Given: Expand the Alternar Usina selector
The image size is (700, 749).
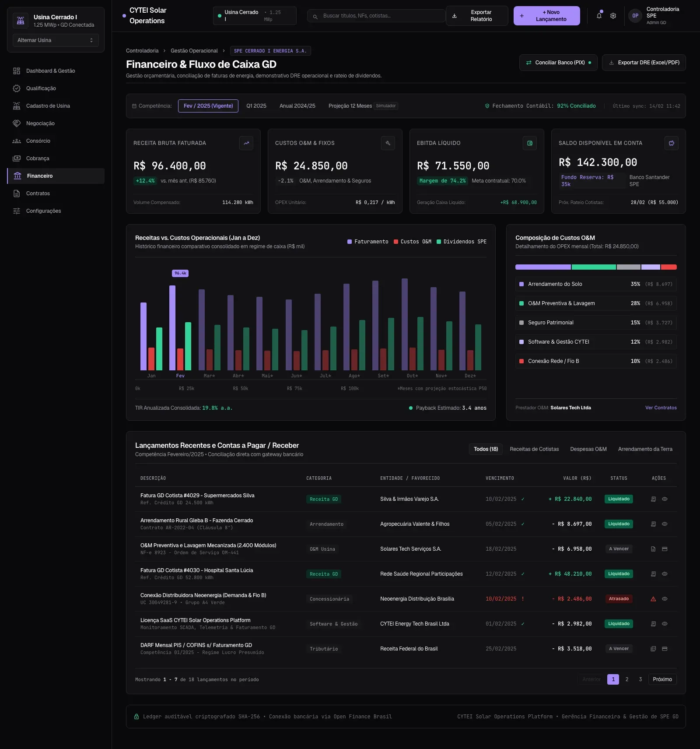Looking at the screenshot, I should click(56, 40).
